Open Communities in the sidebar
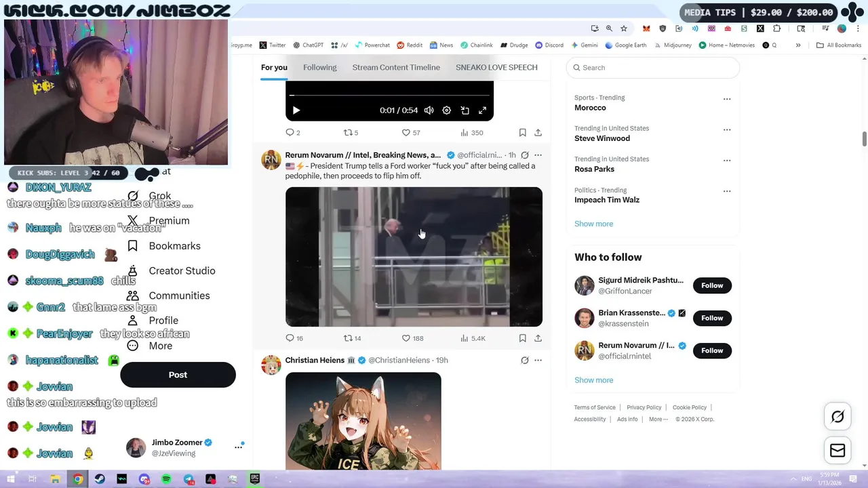The image size is (868, 488). pos(168,296)
